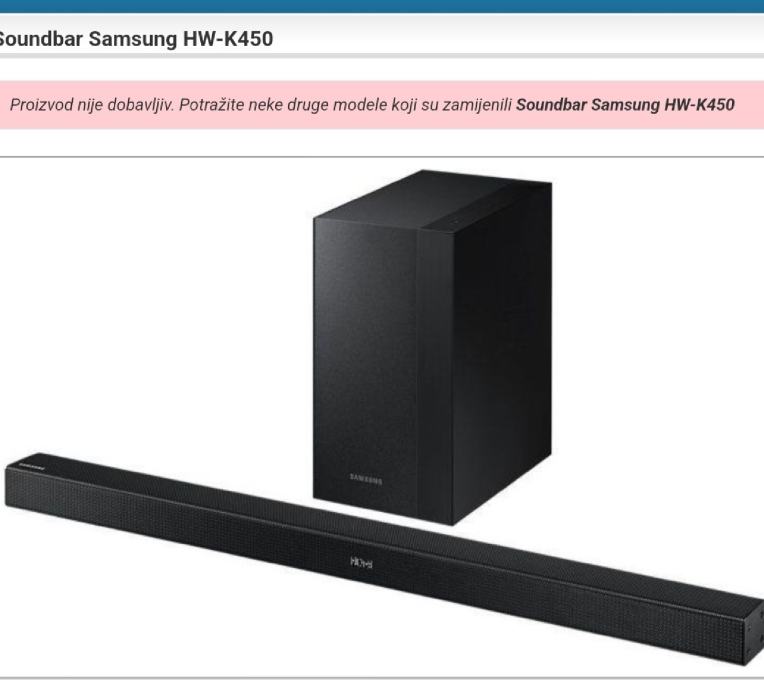Click the grey divider line under the title

pyautogui.click(x=382, y=56)
